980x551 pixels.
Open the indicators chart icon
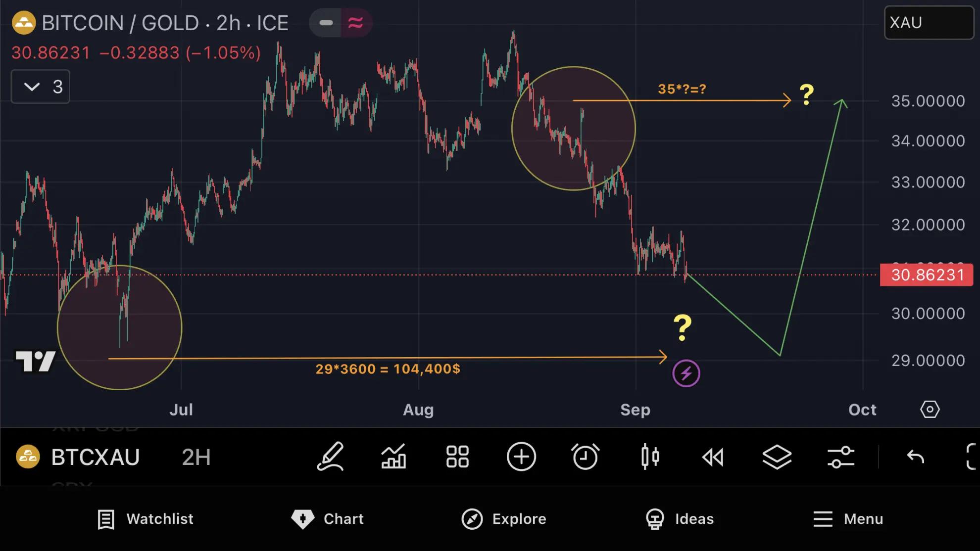[393, 457]
